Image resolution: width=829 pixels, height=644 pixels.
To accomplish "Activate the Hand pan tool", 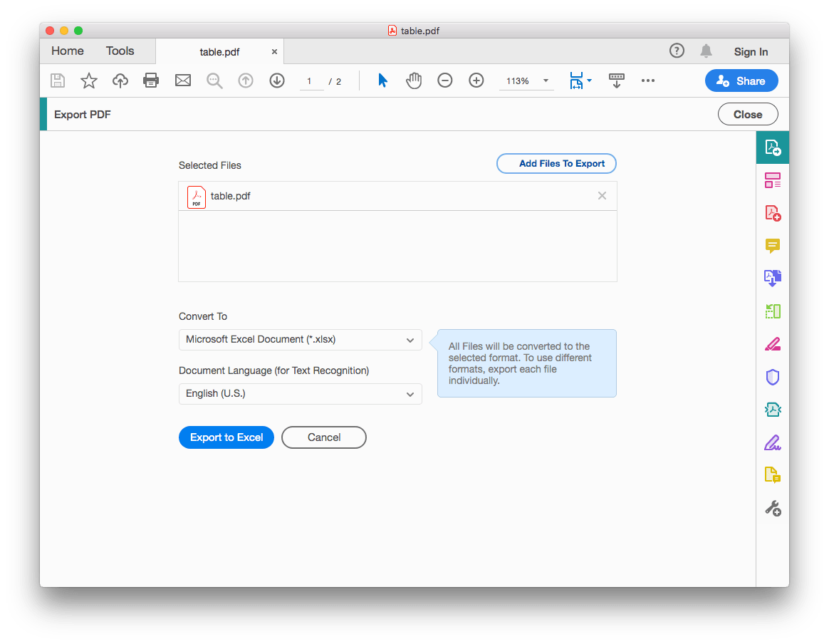I will pyautogui.click(x=414, y=80).
